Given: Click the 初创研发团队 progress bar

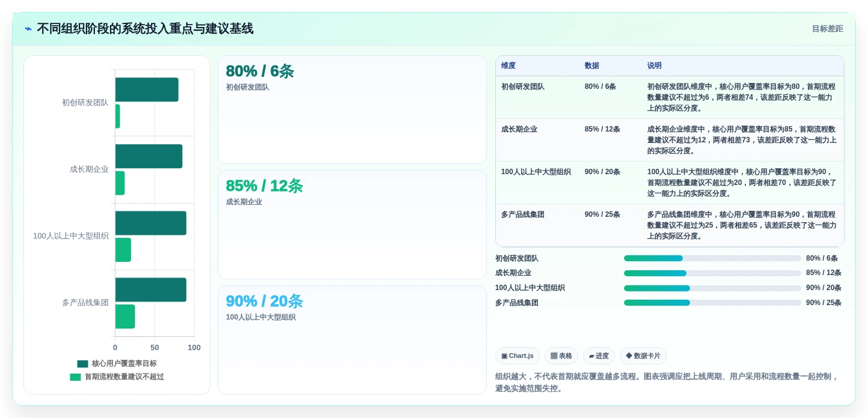Looking at the screenshot, I should [x=712, y=258].
